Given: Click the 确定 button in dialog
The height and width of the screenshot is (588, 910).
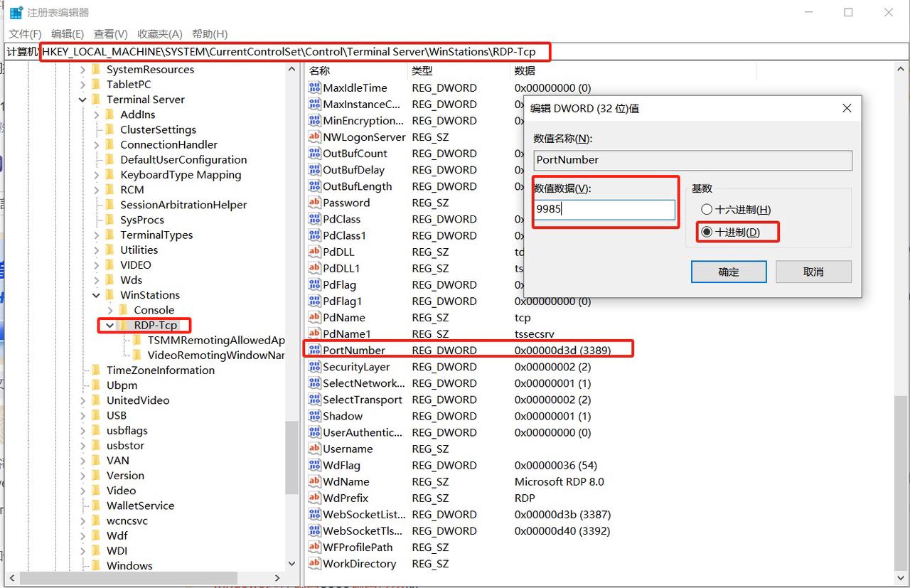Looking at the screenshot, I should pos(729,272).
